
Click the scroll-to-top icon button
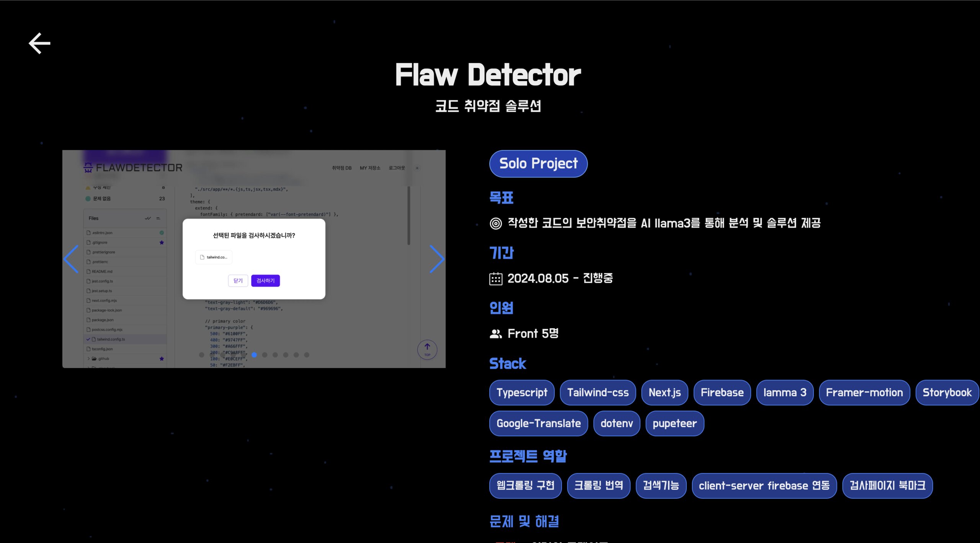(x=426, y=348)
